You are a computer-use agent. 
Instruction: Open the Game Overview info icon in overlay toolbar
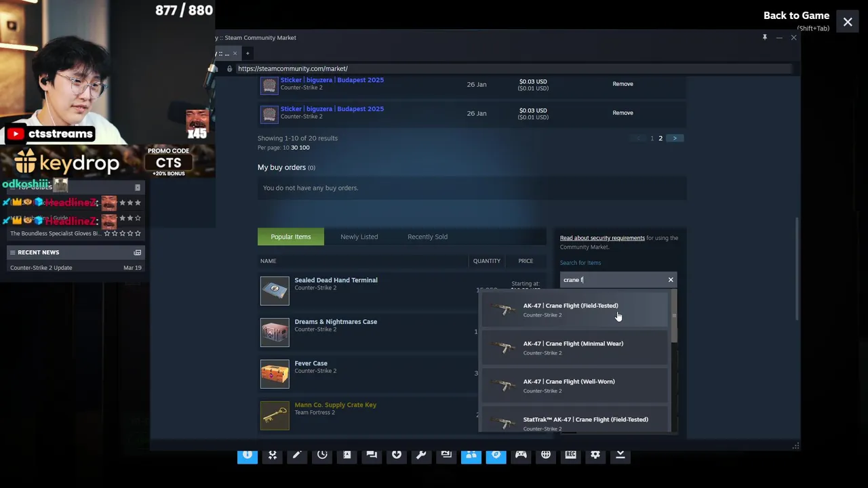[x=248, y=455]
